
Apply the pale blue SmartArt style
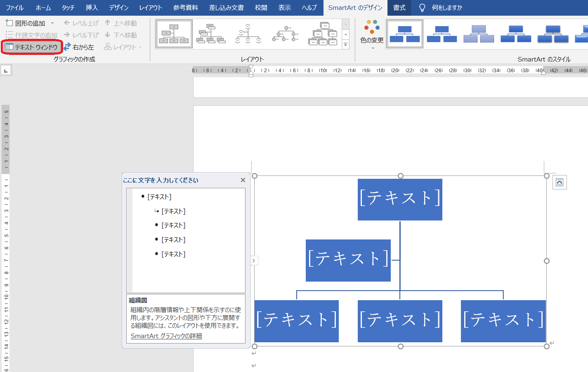[479, 34]
